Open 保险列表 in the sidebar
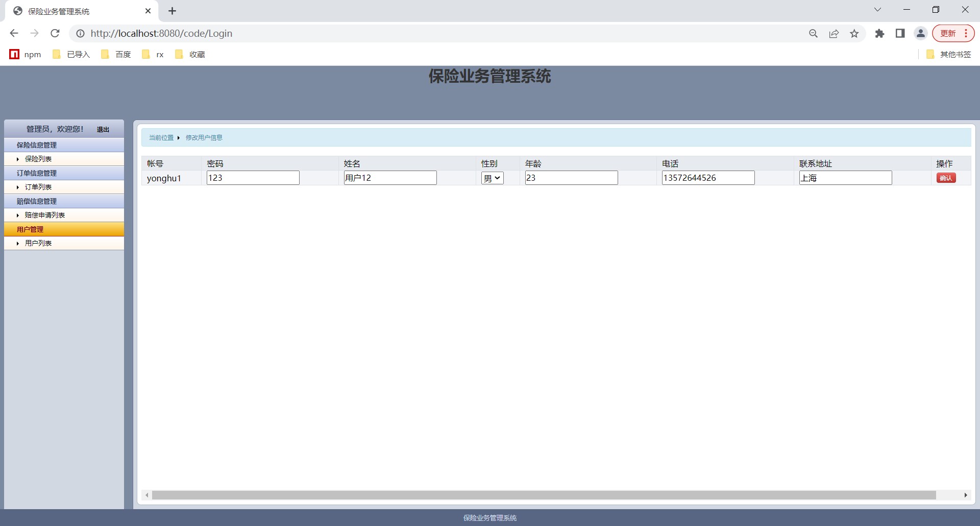The image size is (980, 526). [38, 159]
